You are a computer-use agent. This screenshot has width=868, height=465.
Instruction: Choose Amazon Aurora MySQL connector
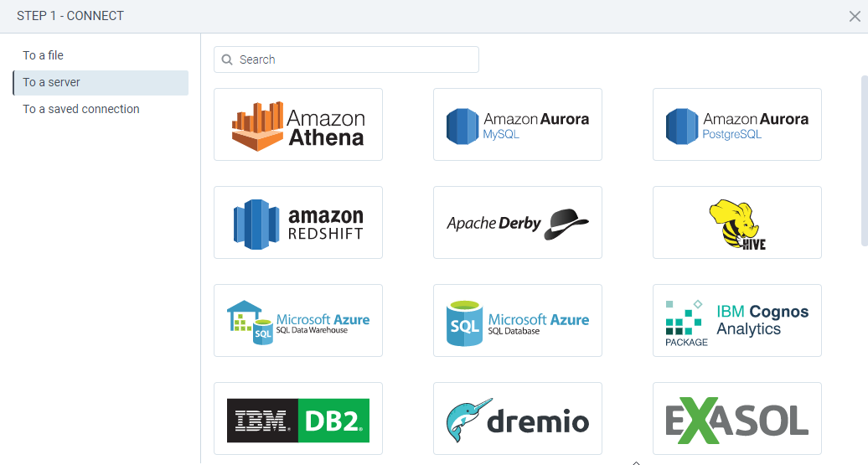point(517,125)
